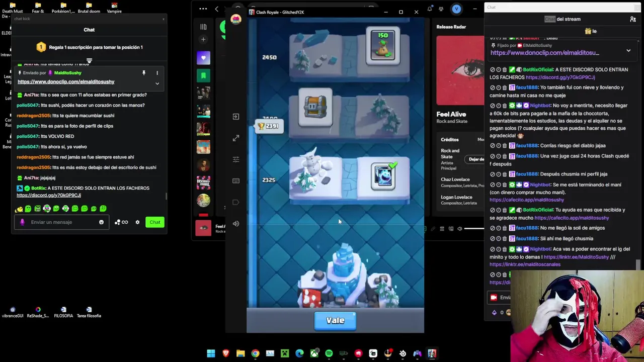Click the stream chat scrollbar
Image resolution: width=644 pixels, height=362 pixels.
tap(638, 264)
